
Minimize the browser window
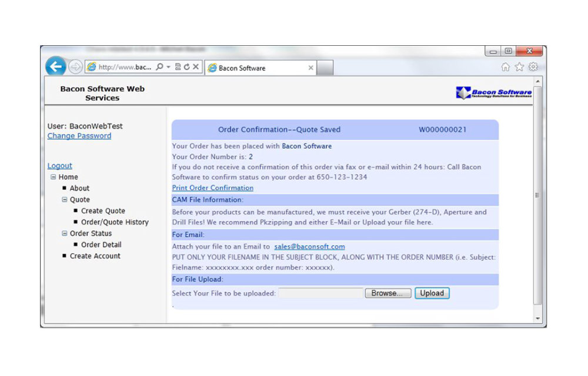pos(493,51)
